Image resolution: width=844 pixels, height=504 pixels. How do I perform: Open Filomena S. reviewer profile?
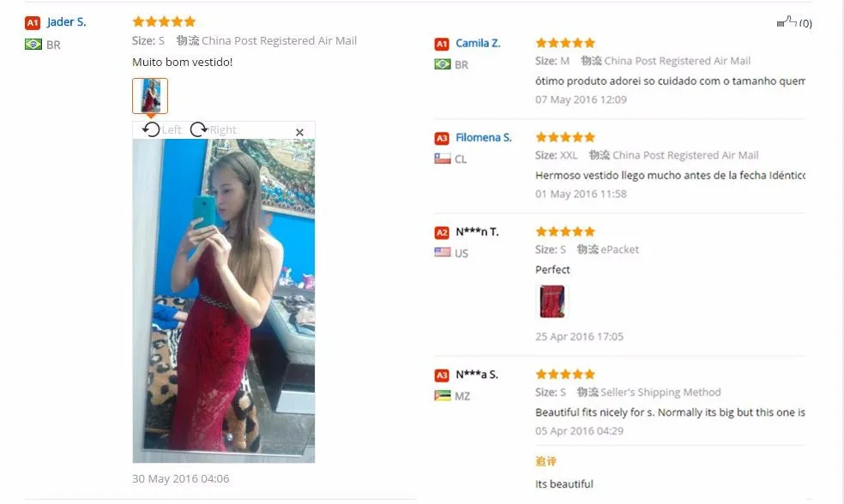click(x=484, y=138)
